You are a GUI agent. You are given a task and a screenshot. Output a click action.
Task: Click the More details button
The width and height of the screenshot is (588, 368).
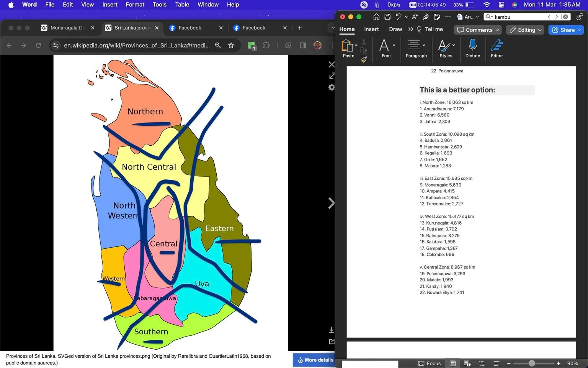[314, 360]
